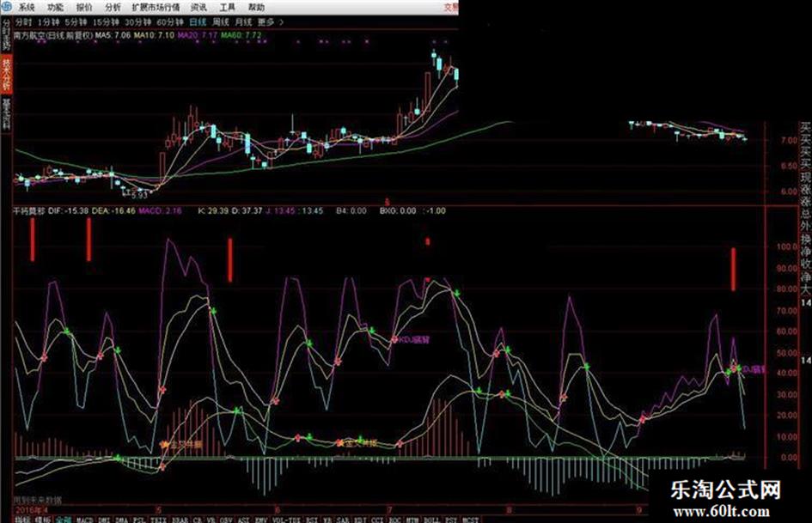Screen dimensions: 812x523
Task: Select the 周线 weekly period
Action: 221,22
